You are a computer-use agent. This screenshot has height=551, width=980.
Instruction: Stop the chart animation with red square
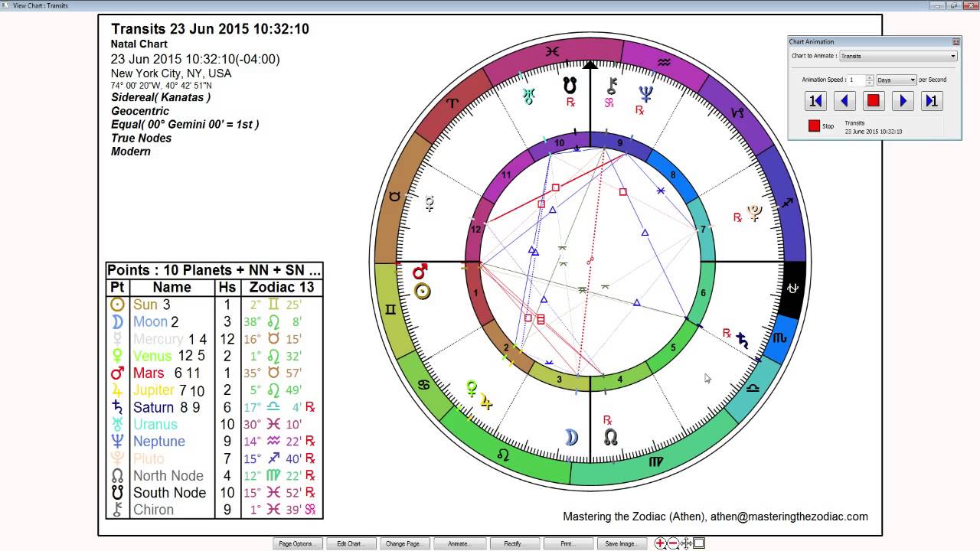click(874, 101)
